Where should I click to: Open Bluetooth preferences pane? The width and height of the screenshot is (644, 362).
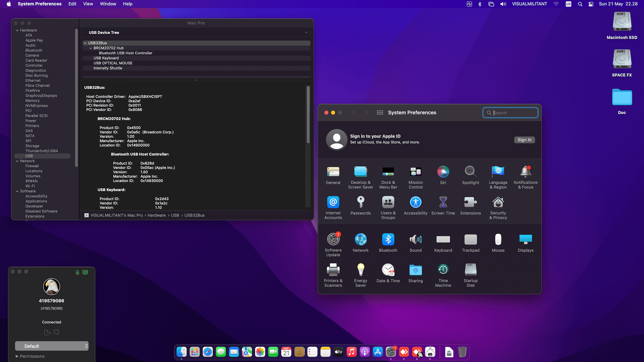(388, 243)
